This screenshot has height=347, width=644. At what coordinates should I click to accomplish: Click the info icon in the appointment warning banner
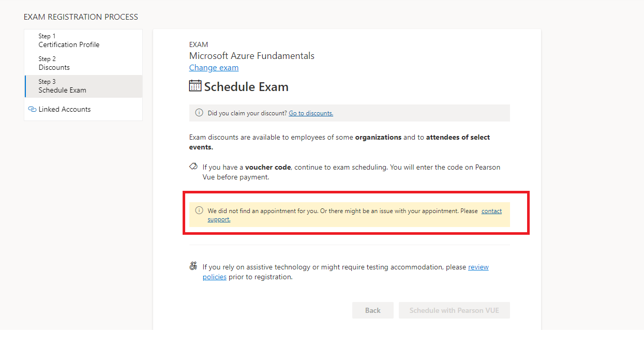[199, 210]
